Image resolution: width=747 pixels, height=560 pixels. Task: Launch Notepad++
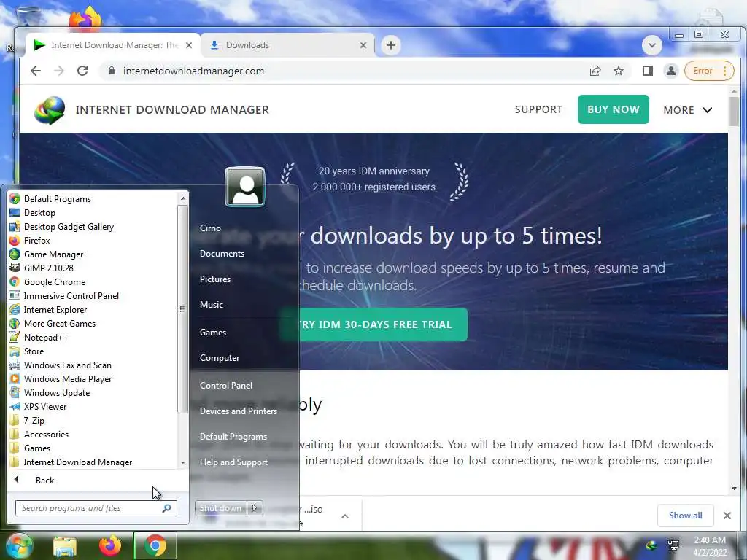coord(46,337)
